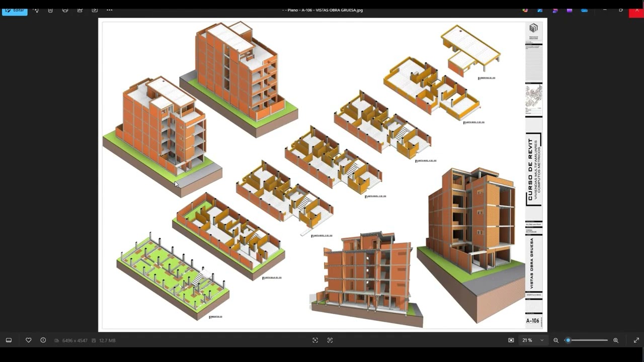The width and height of the screenshot is (644, 362).
Task: Start slideshow with the play icon
Action: [x=95, y=10]
